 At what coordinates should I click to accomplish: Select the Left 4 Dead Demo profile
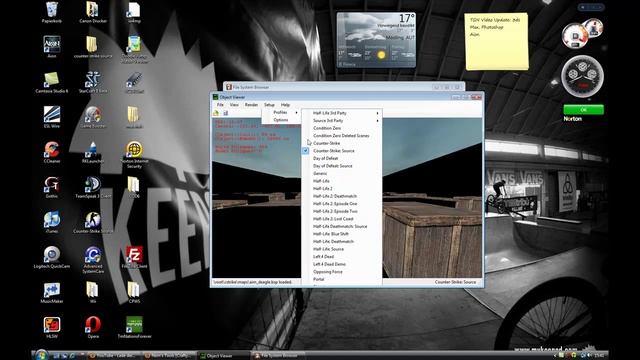[x=342, y=264]
